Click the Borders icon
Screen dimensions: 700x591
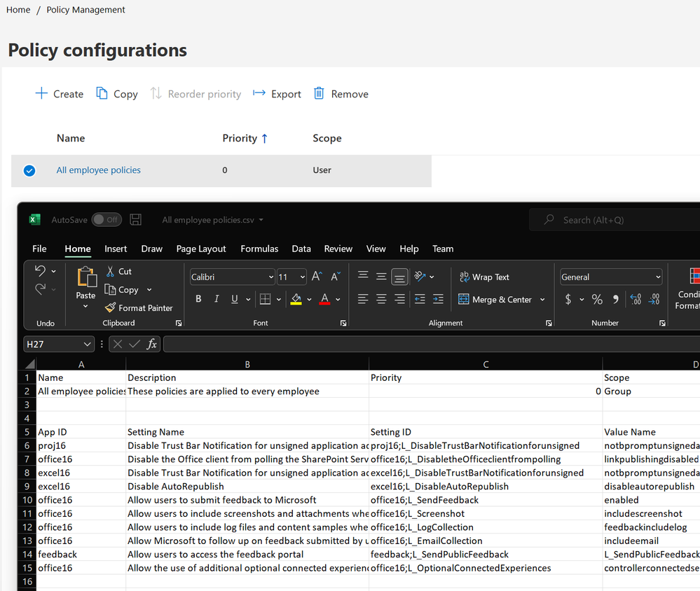265,299
